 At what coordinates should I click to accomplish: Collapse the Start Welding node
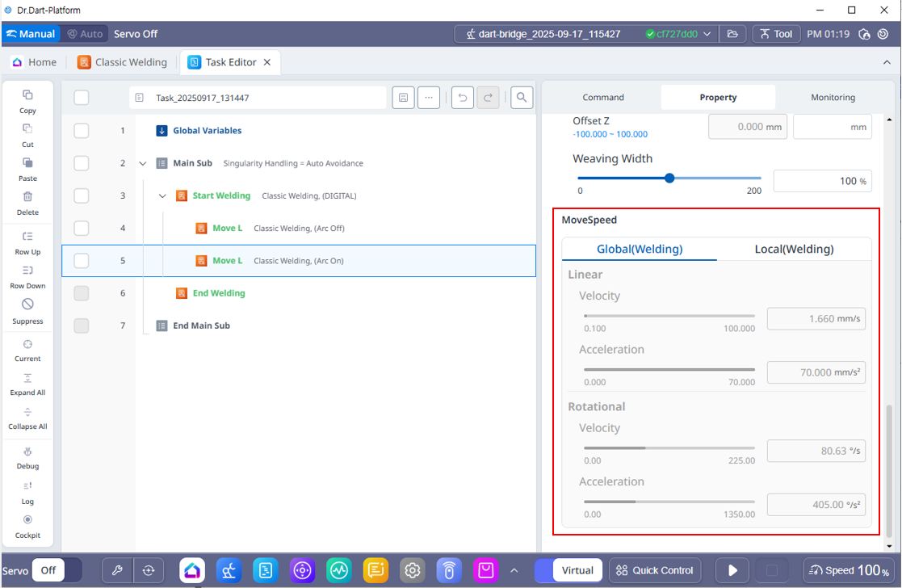pos(162,196)
